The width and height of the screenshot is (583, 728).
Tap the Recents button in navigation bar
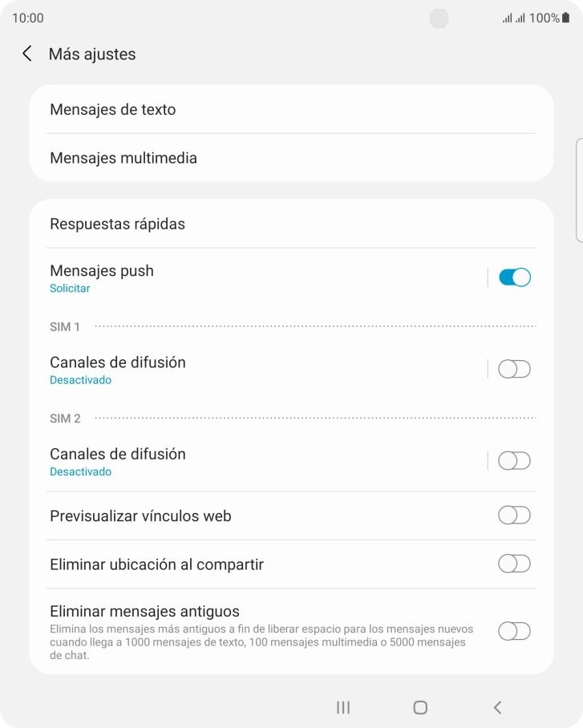pyautogui.click(x=342, y=707)
